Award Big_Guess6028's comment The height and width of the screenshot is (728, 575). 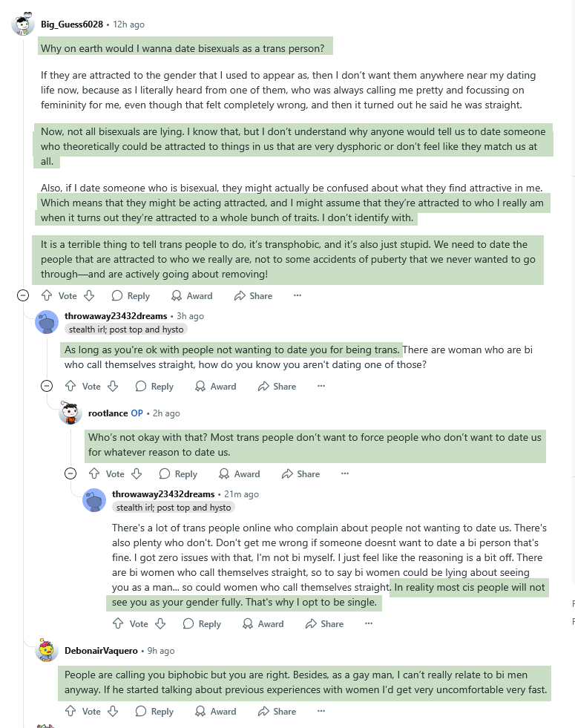coord(191,295)
